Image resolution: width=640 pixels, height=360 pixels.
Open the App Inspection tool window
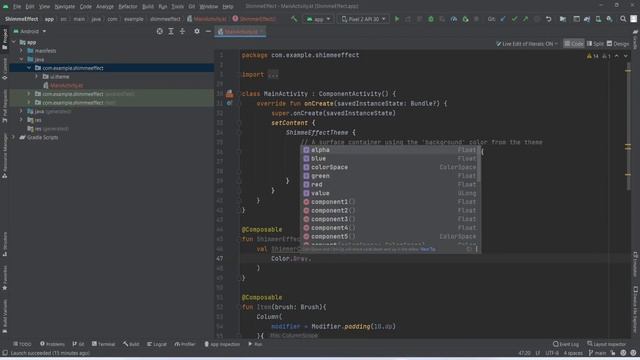pos(222,344)
